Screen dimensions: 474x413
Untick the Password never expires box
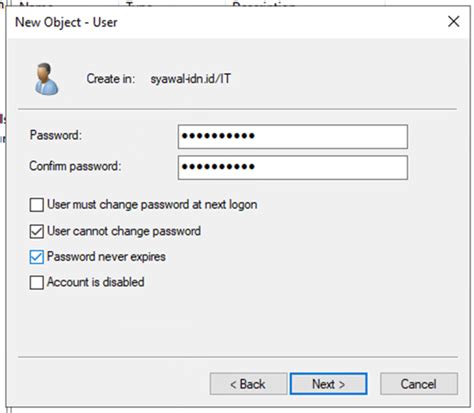coord(36,257)
